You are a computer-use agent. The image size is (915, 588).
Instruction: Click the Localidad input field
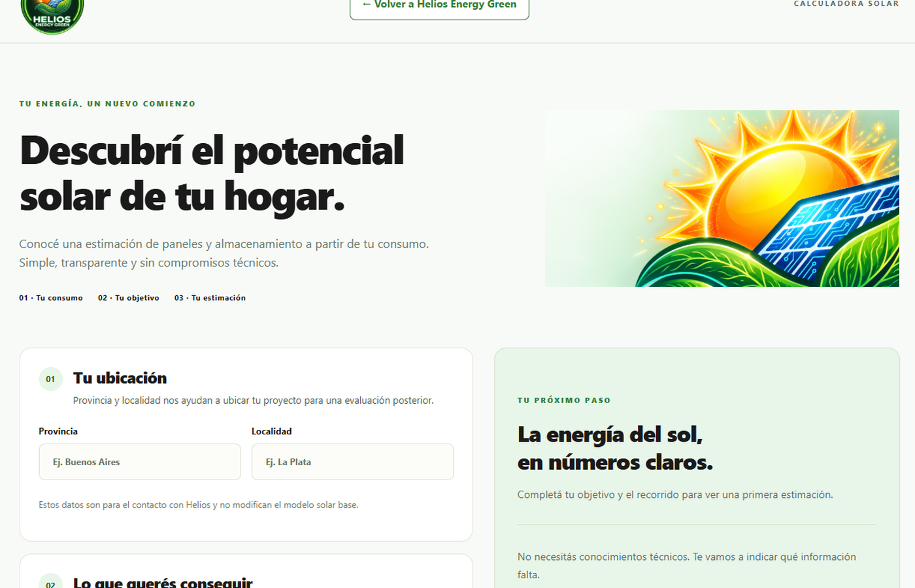352,462
